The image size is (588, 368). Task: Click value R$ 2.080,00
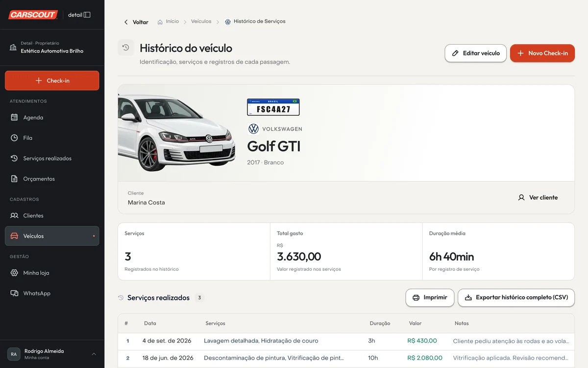pyautogui.click(x=425, y=358)
